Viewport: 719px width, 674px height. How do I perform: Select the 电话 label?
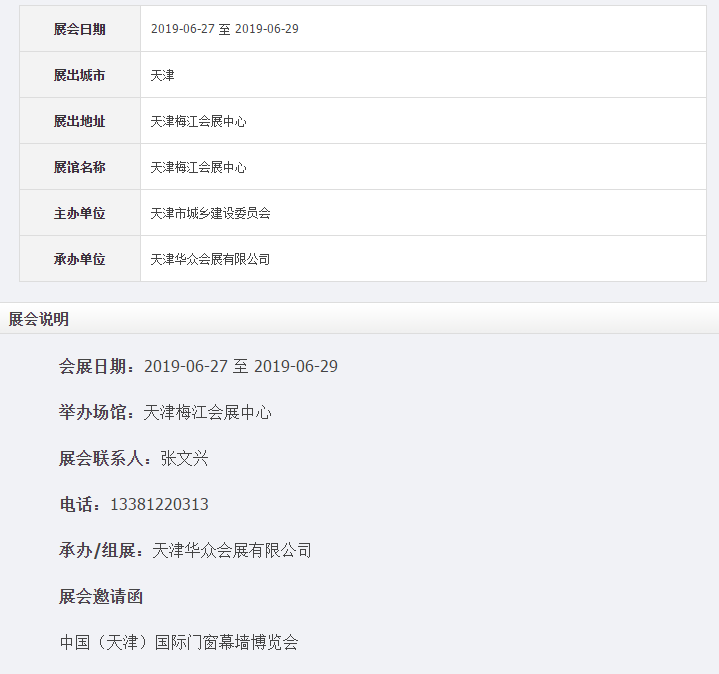tap(81, 504)
